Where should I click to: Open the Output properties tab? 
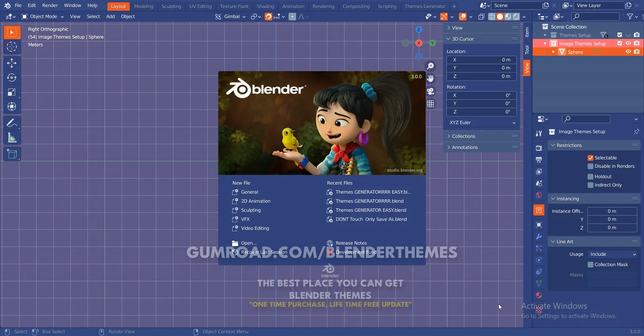[x=539, y=160]
